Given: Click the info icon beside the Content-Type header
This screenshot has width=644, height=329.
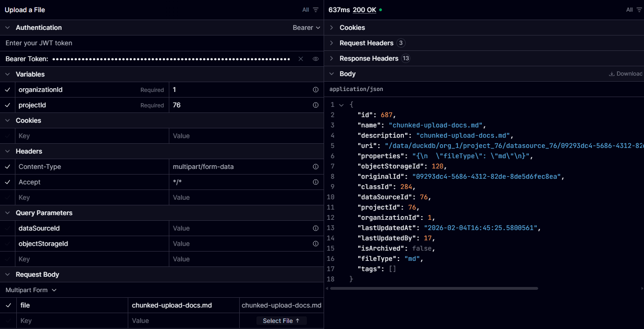Looking at the screenshot, I should [316, 167].
